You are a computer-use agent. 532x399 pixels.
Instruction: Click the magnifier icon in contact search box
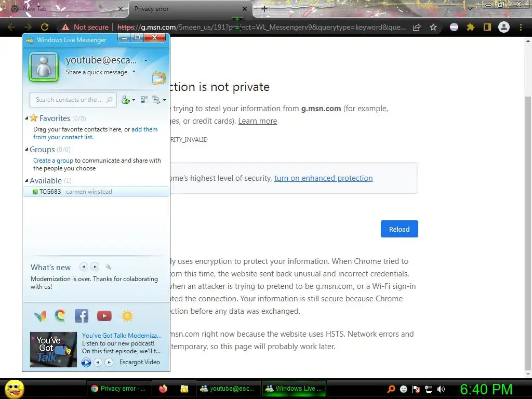coord(109,100)
